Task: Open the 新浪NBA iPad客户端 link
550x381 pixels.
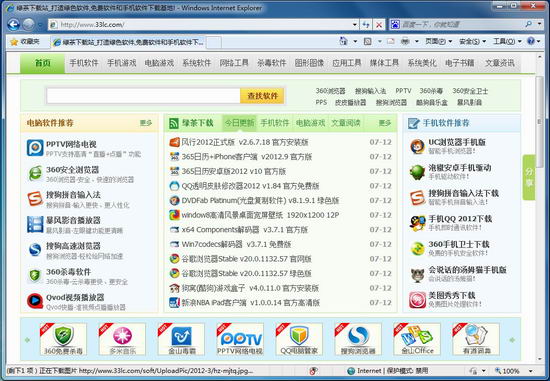Action: tap(250, 302)
